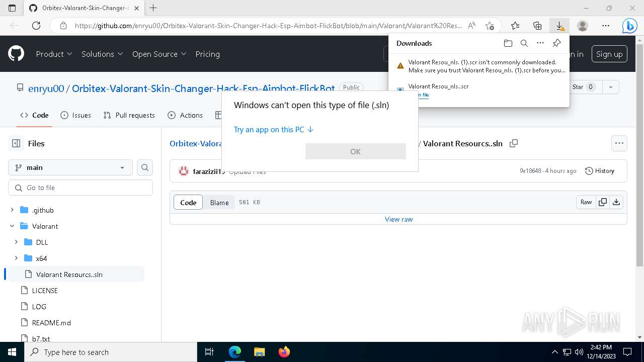Expand x64 folder in tree

(16, 258)
